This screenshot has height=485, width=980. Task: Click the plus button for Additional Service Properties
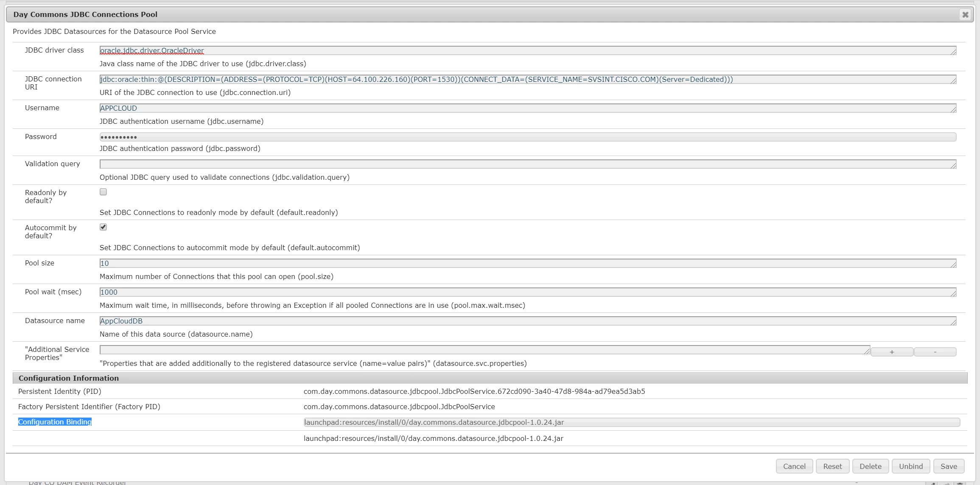[892, 352]
